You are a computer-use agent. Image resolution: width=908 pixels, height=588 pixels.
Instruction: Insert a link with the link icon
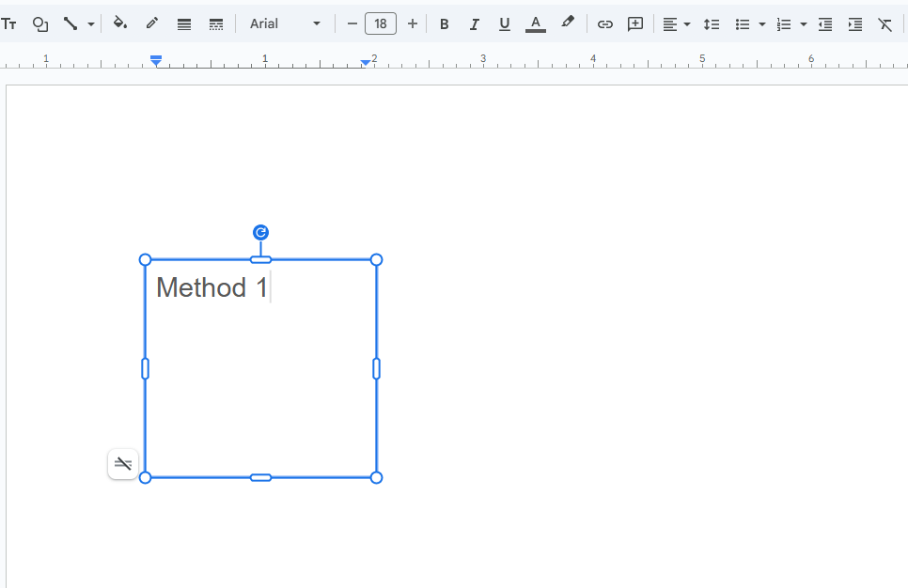(x=605, y=24)
